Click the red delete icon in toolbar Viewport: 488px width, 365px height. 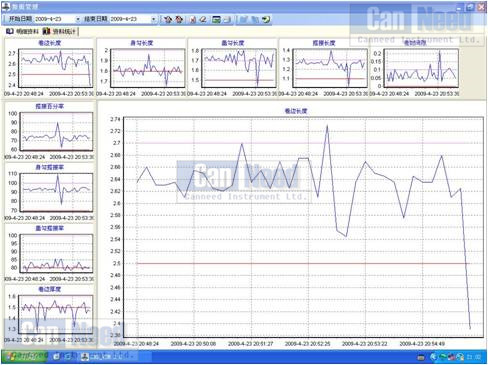[193, 19]
